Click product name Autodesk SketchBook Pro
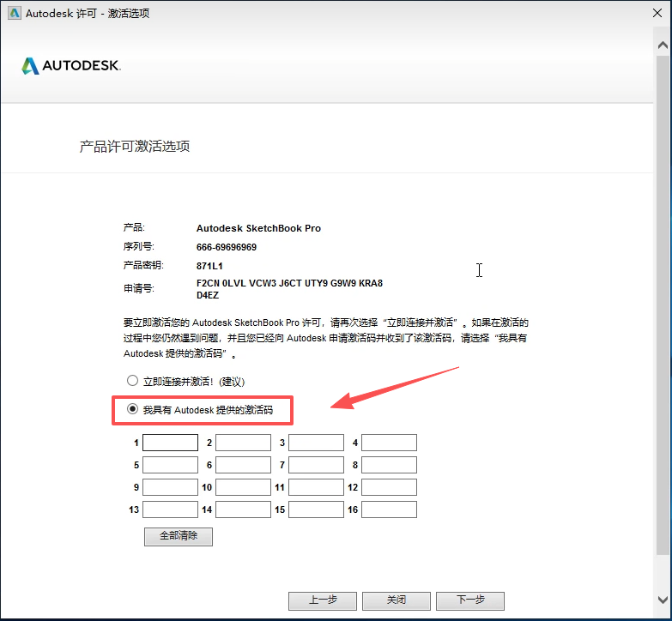 pos(258,228)
